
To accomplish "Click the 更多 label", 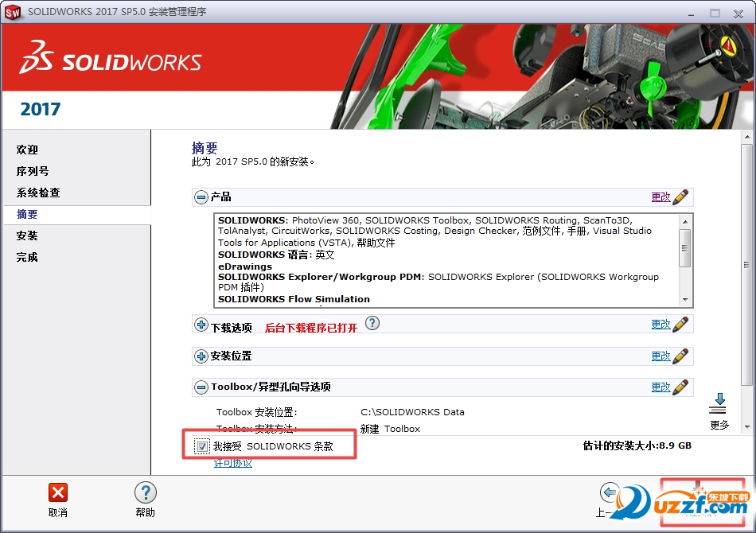I will [719, 425].
